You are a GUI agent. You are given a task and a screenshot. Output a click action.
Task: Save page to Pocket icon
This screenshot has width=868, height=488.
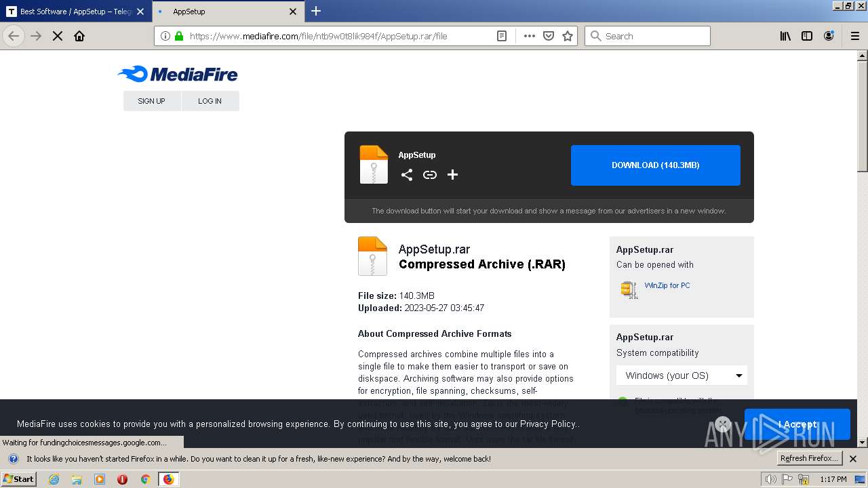click(x=549, y=36)
